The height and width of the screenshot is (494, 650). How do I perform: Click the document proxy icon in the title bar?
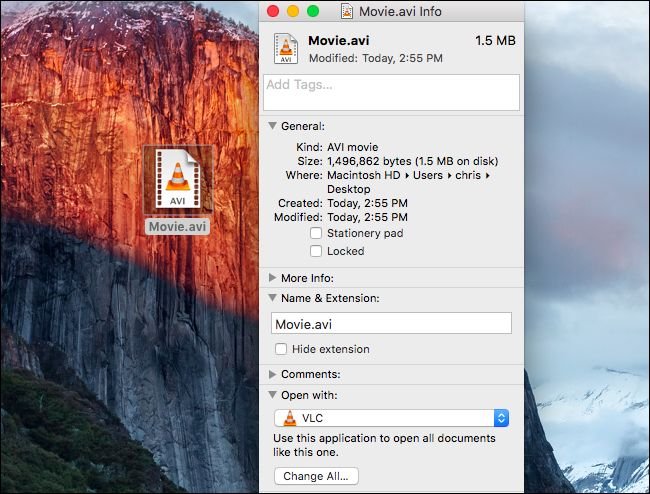(346, 11)
